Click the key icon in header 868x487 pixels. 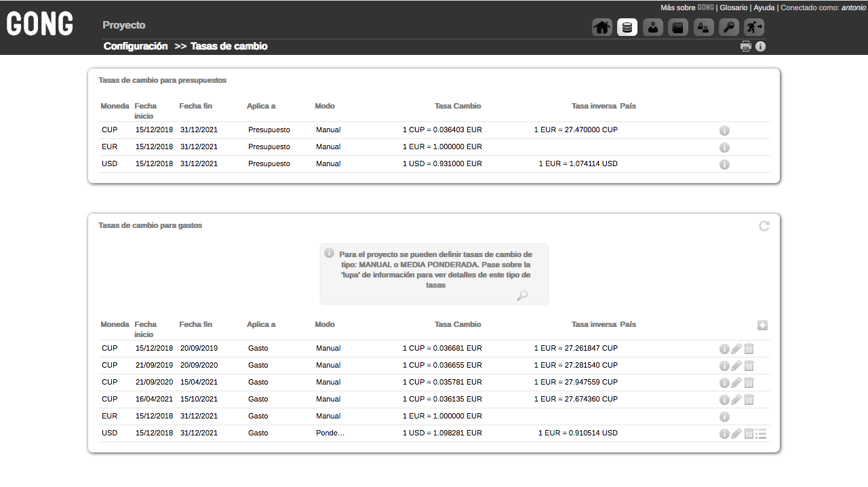coord(729,27)
